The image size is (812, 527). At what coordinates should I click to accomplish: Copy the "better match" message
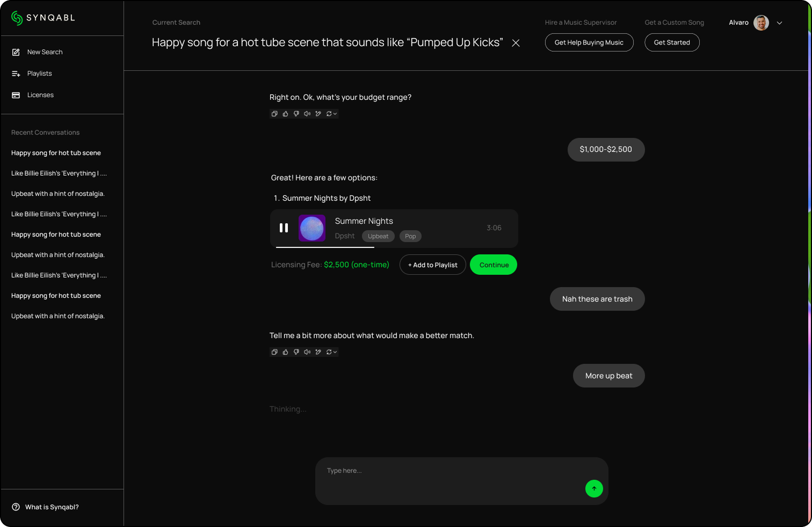pyautogui.click(x=274, y=352)
